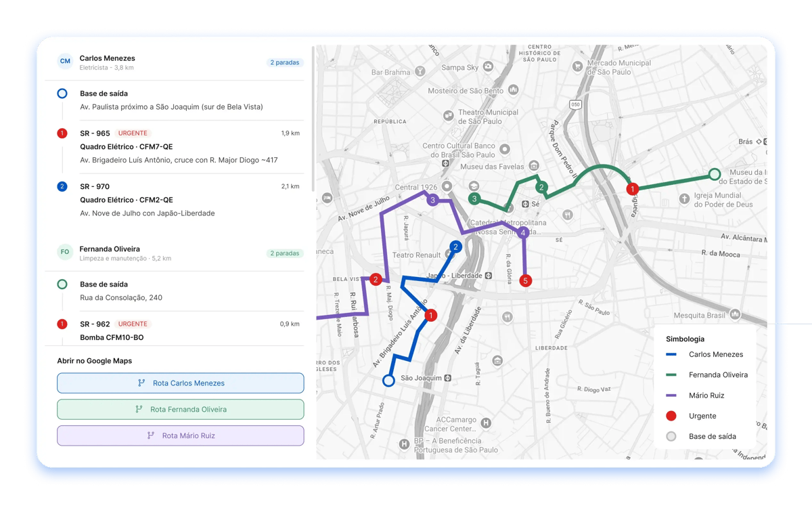This screenshot has height=512, width=812.
Task: Click Av. Nove de Julho con Japão-Liberdade address
Action: coord(148,213)
